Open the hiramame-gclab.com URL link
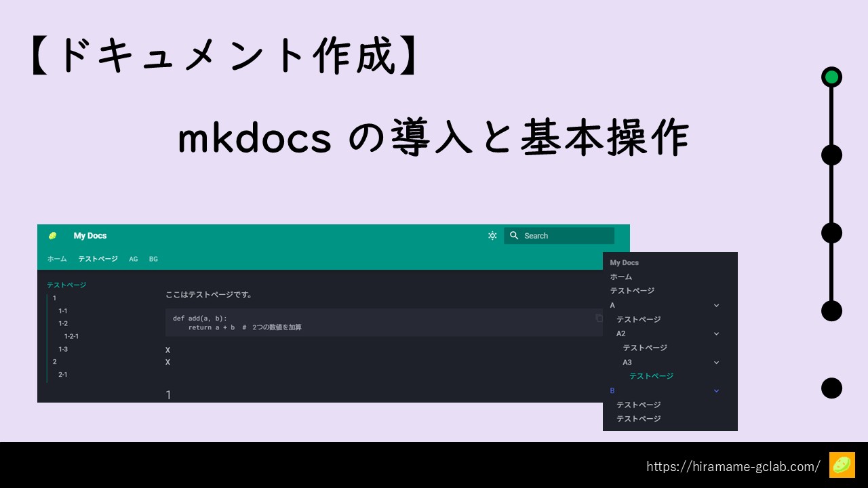 (x=733, y=466)
